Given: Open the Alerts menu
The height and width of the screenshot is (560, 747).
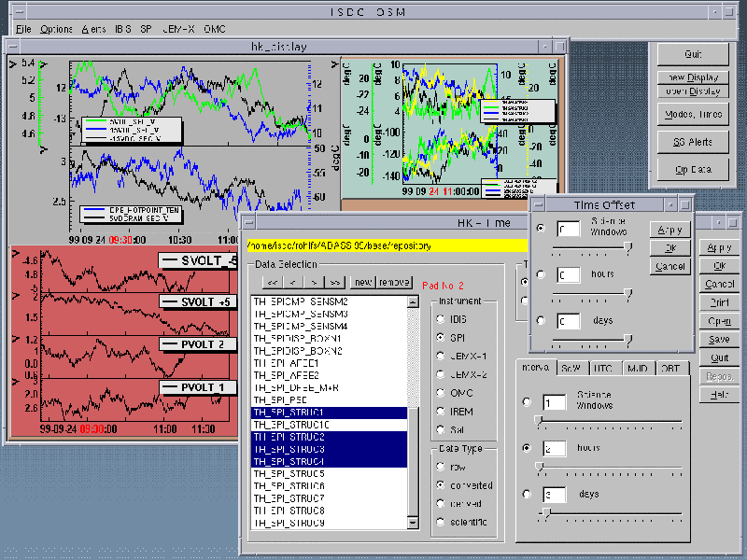Looking at the screenshot, I should point(93,29).
